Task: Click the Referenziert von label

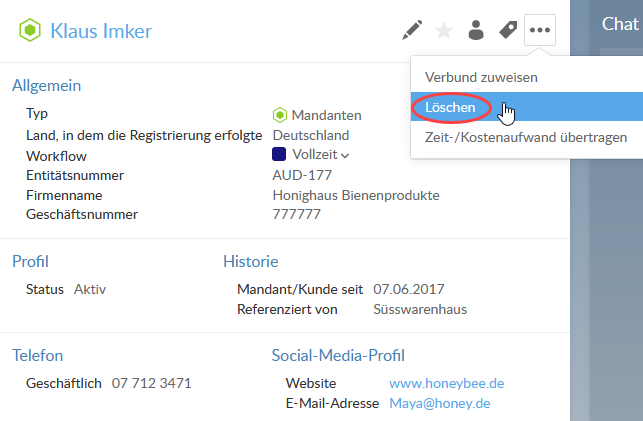Action: [287, 309]
